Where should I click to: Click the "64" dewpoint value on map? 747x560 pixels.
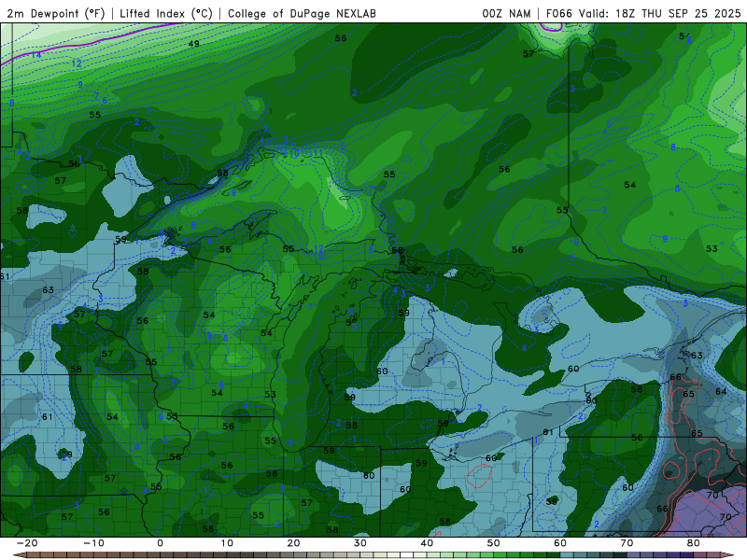click(721, 391)
